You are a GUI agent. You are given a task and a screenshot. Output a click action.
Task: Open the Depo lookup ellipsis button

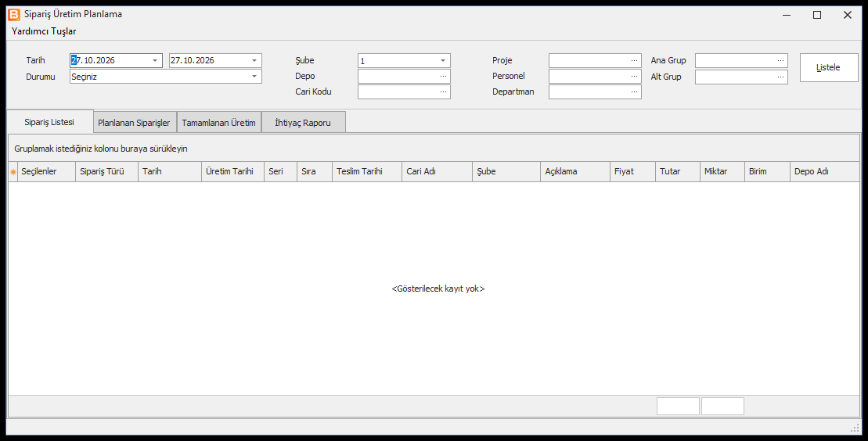point(444,77)
